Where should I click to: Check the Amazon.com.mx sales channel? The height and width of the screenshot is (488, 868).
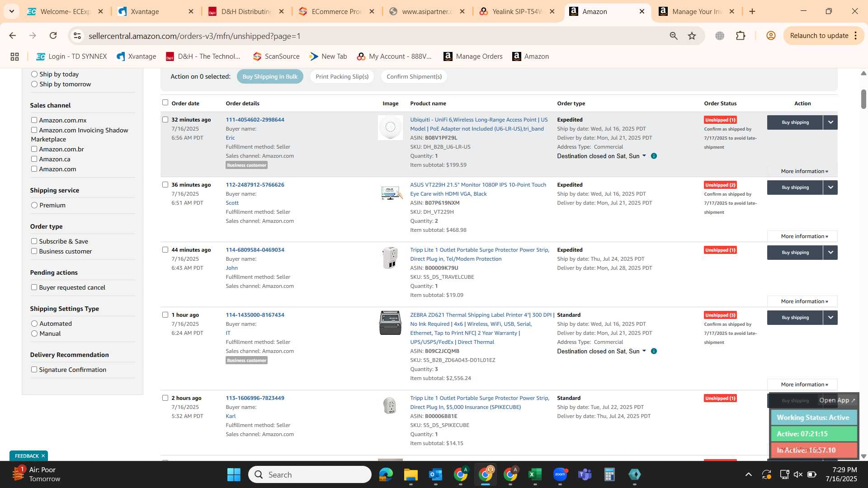pos(34,120)
